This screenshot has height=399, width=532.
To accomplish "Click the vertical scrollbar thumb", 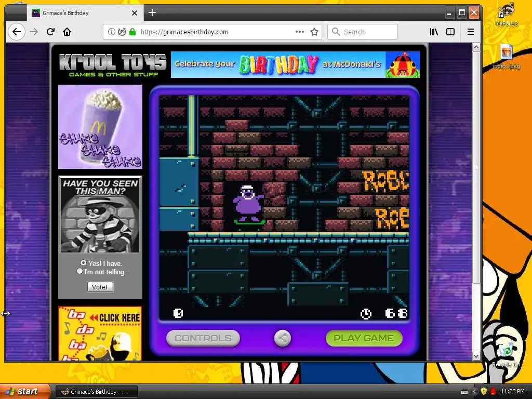I will click(476, 167).
